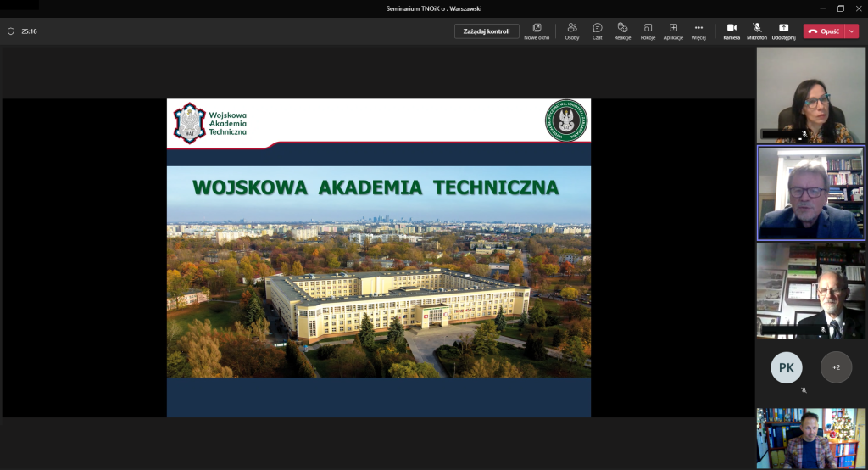868x470 pixels.
Task: Click the shared Wojskowa Akademia Techniczna slide
Action: (378, 258)
